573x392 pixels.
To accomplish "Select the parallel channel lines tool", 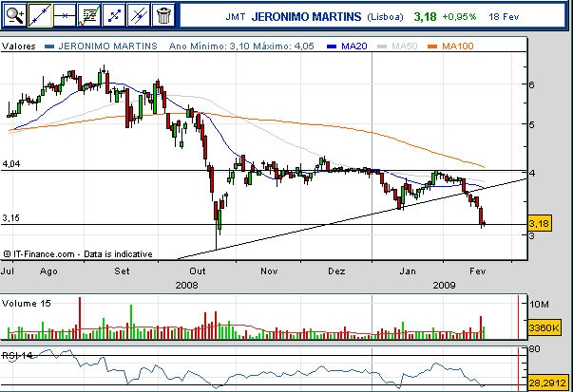I will tap(139, 15).
